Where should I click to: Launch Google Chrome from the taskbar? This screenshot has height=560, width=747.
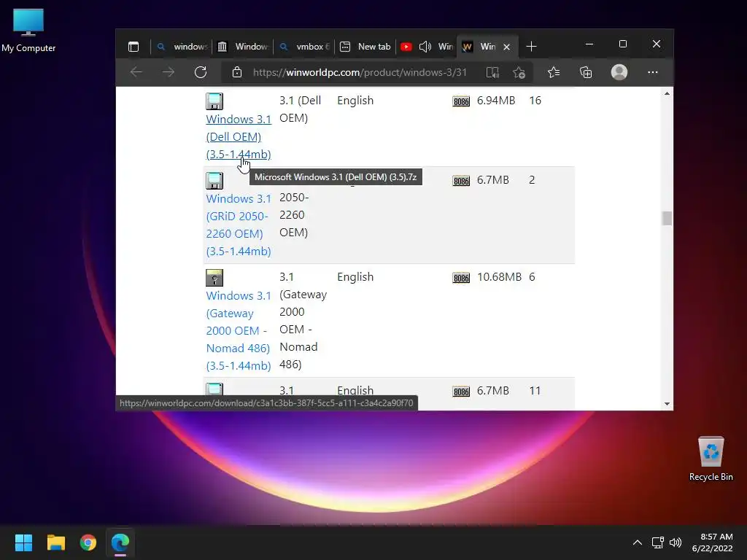click(88, 542)
